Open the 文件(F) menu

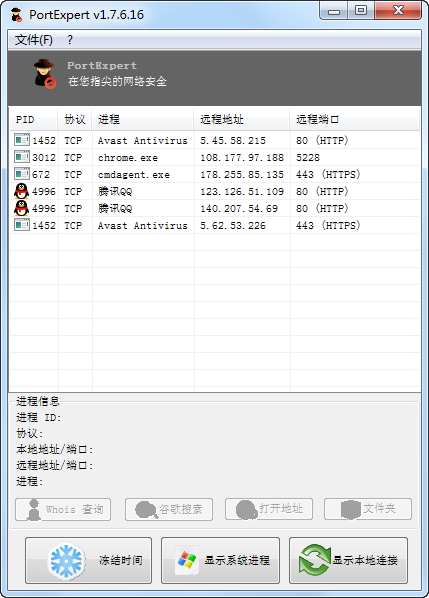coord(34,40)
